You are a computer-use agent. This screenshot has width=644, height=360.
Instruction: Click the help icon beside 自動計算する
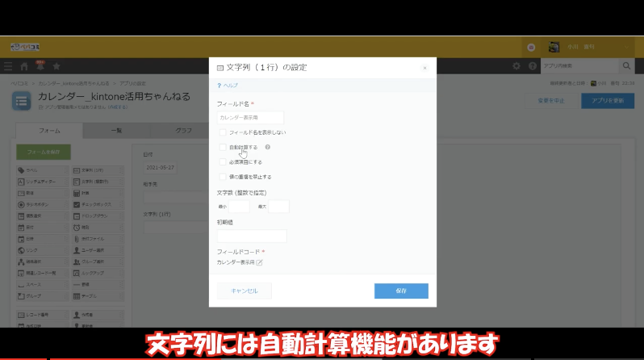267,147
